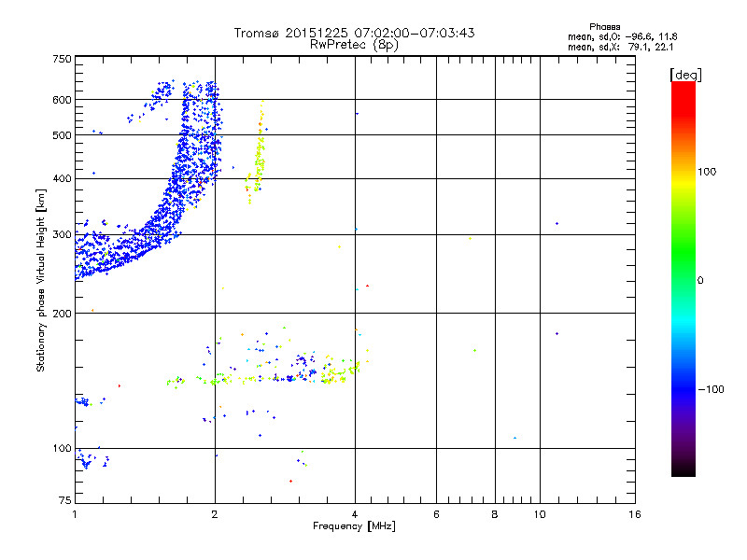Screen dimensions: 747x560
Task: Click the height axis label "200"
Action: click(x=62, y=314)
